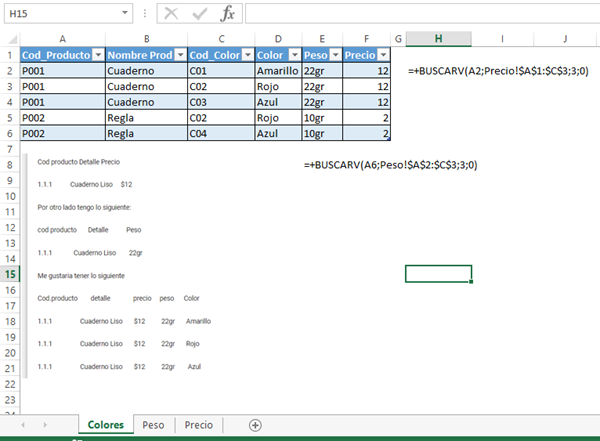600x441 pixels.
Task: Select column header E
Action: [322, 39]
